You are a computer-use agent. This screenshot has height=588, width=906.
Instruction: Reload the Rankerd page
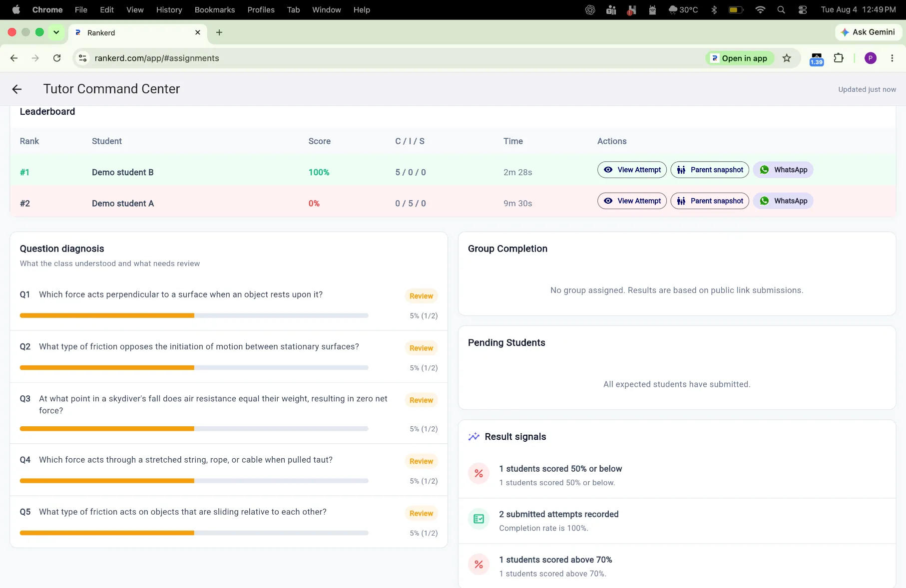pyautogui.click(x=57, y=58)
